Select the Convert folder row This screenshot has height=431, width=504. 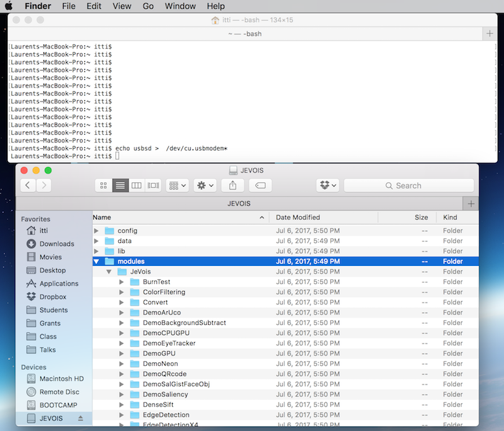tap(285, 302)
